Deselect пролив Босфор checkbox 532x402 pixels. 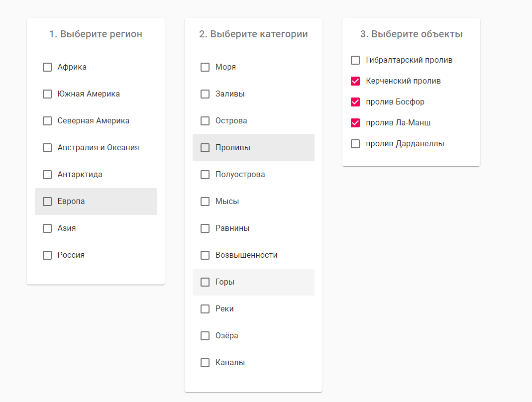355,102
